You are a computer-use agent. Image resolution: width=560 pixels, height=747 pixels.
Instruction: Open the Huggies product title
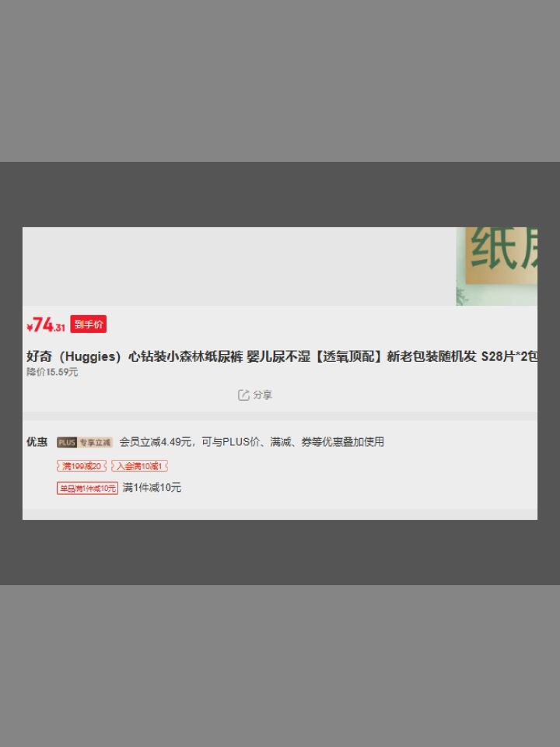click(x=282, y=356)
